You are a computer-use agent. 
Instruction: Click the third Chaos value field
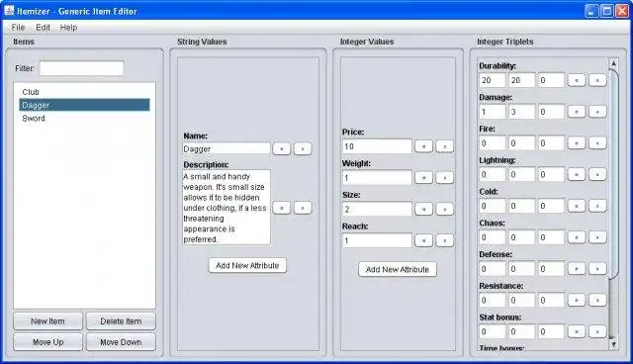point(551,237)
